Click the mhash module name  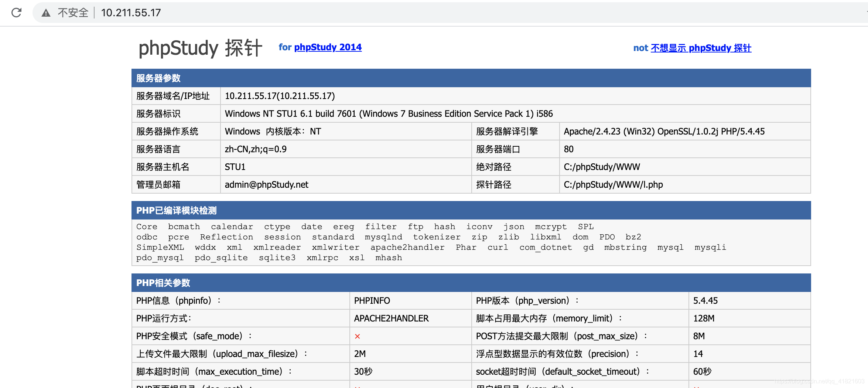(x=388, y=258)
